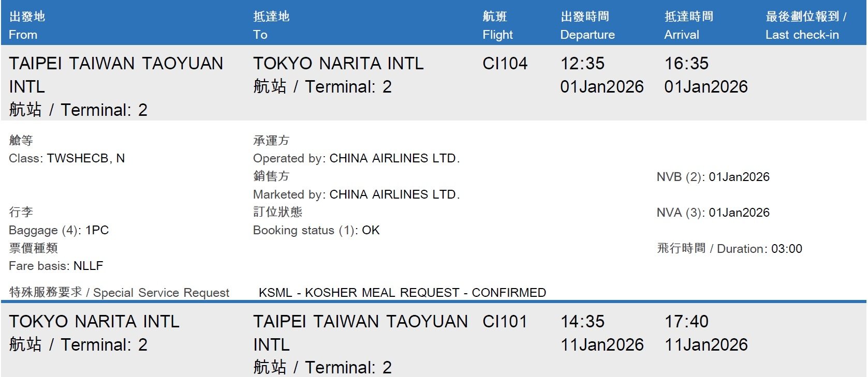Click arrival time 16:35

[686, 64]
